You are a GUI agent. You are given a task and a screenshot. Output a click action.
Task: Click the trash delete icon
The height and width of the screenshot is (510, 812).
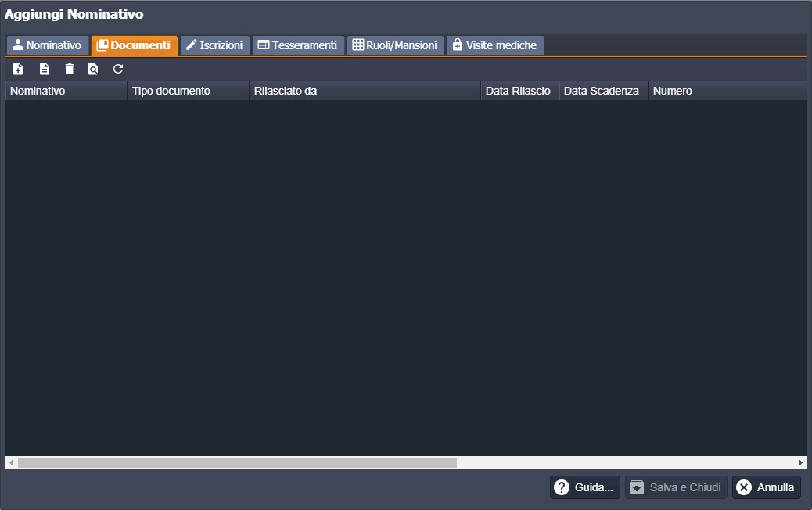tap(70, 69)
